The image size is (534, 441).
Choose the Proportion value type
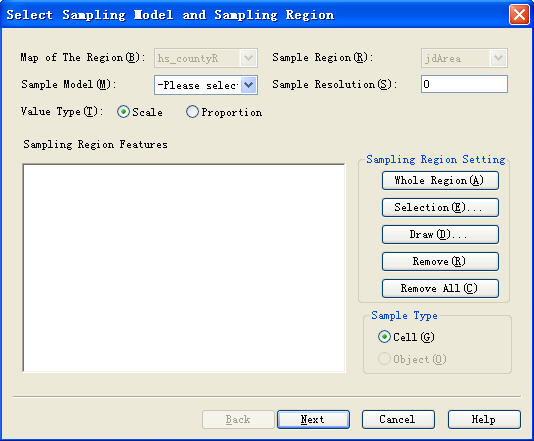point(192,112)
